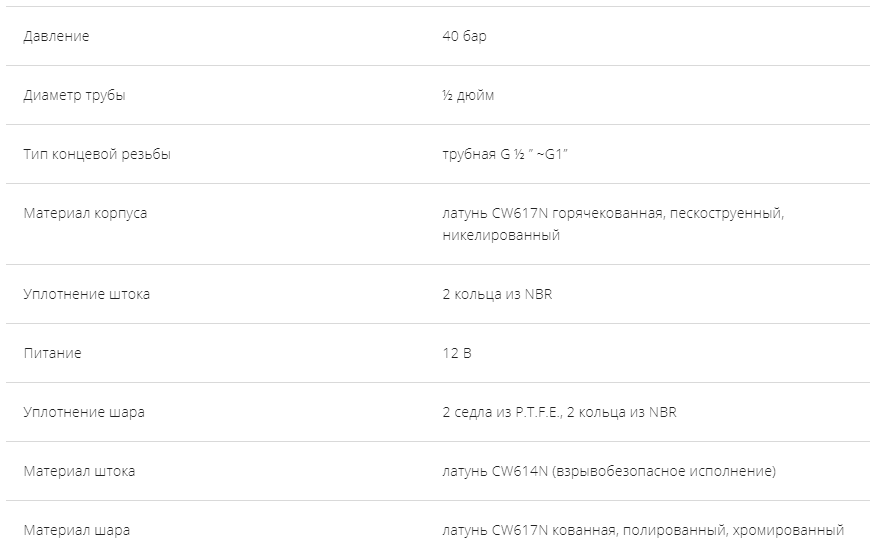Select the '2 седла из P.T.F.E.' value

click(501, 412)
